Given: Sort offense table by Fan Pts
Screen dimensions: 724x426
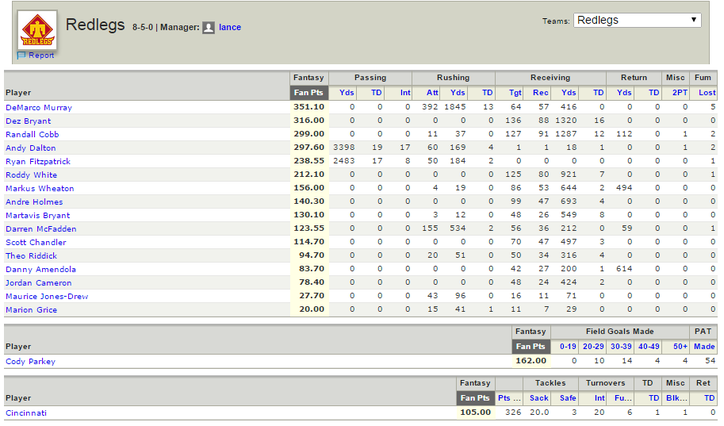Looking at the screenshot, I should click(x=309, y=93).
